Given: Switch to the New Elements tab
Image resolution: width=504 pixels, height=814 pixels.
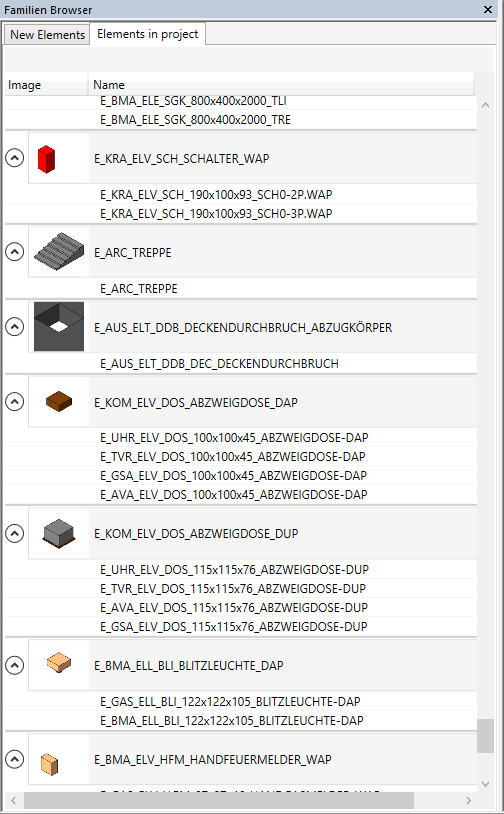Looking at the screenshot, I should click(47, 35).
